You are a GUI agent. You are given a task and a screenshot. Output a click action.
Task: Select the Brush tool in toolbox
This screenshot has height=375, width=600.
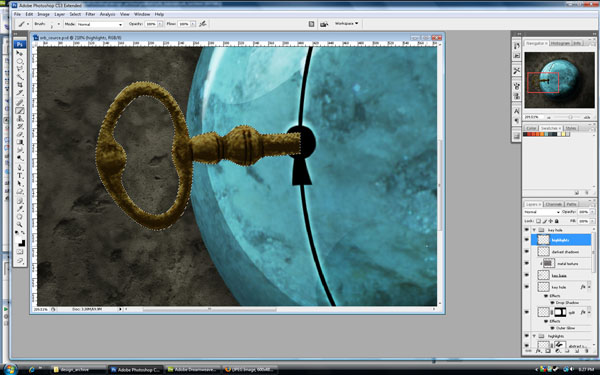pos(20,111)
